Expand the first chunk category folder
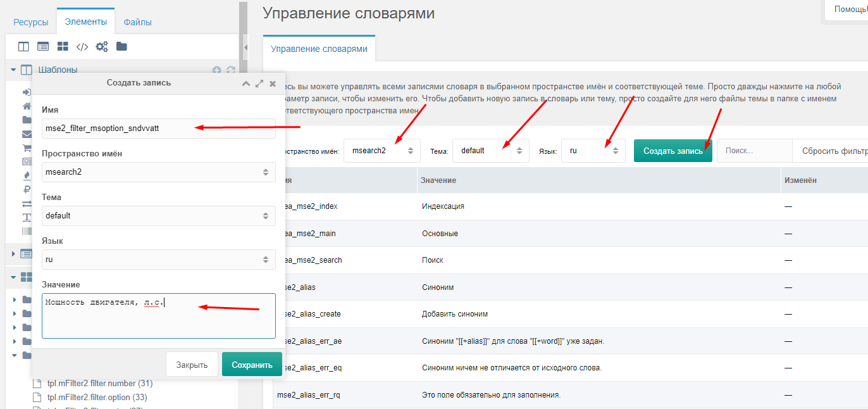 15,299
